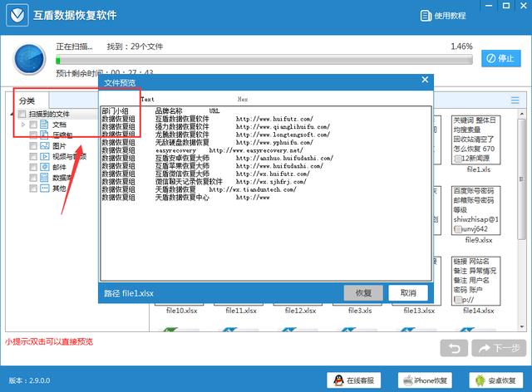Click the shield logo of the recovery software
This screenshot has height=392, width=532.
[x=17, y=15]
